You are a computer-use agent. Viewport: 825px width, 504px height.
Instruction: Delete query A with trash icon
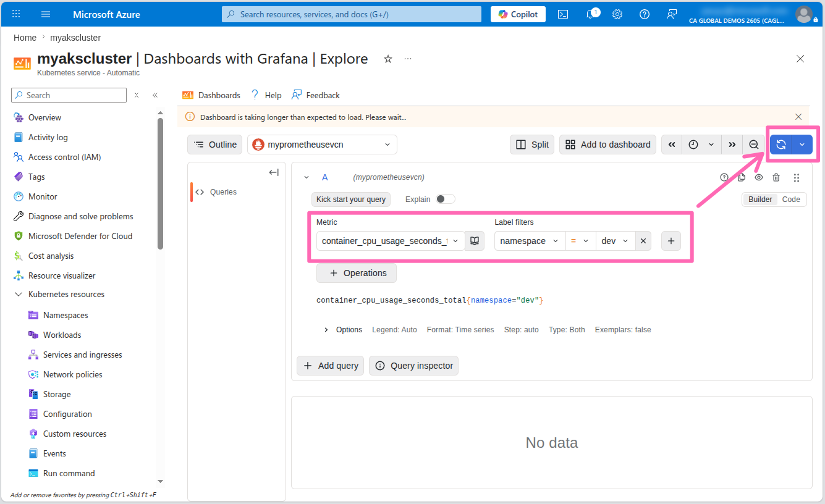coord(776,177)
